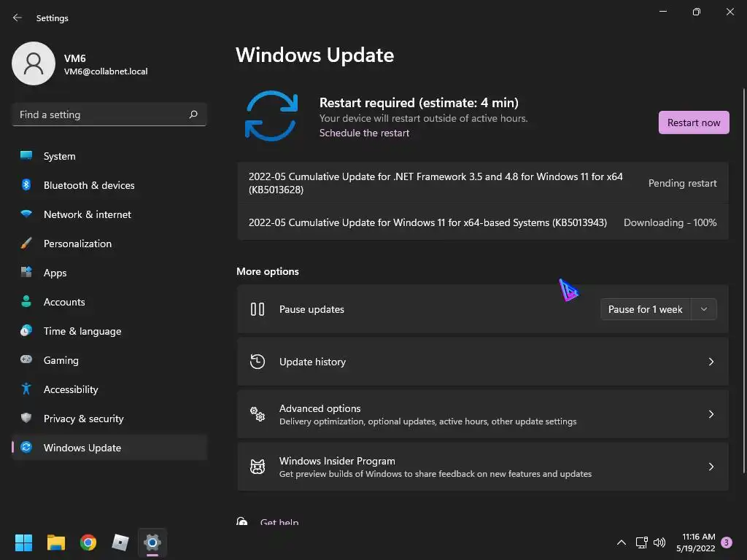
Task: Click the Privacy shield icon in sidebar
Action: point(26,418)
